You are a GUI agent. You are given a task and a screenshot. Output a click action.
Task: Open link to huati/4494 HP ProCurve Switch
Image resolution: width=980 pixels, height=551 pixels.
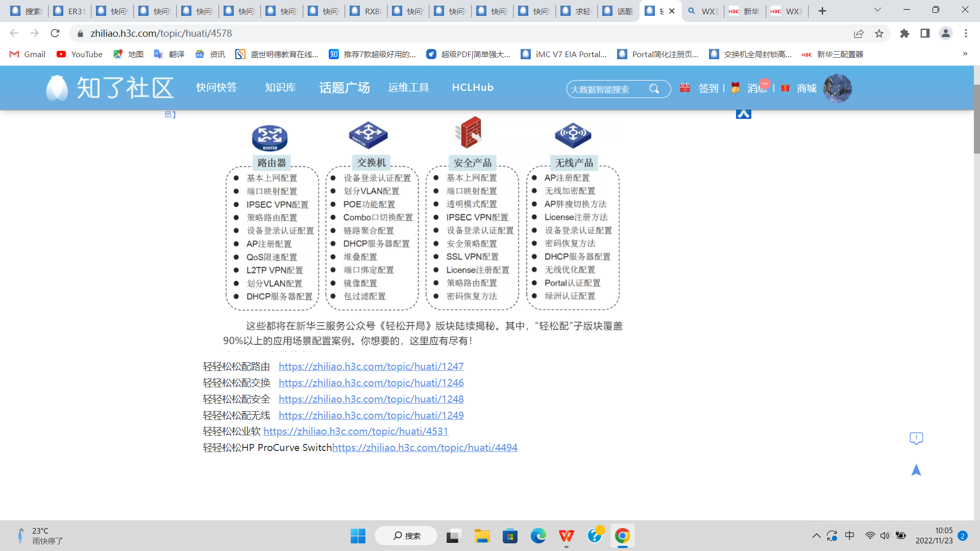tap(425, 447)
